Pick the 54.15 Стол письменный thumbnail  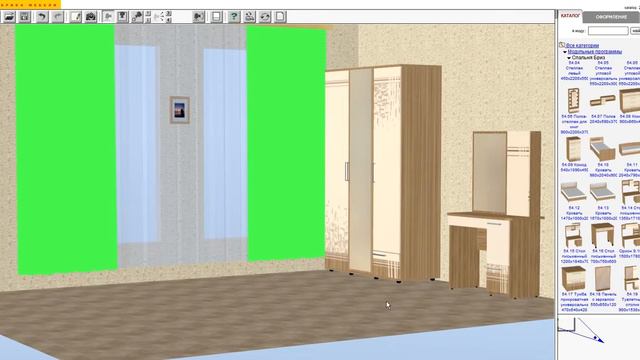[x=573, y=236]
